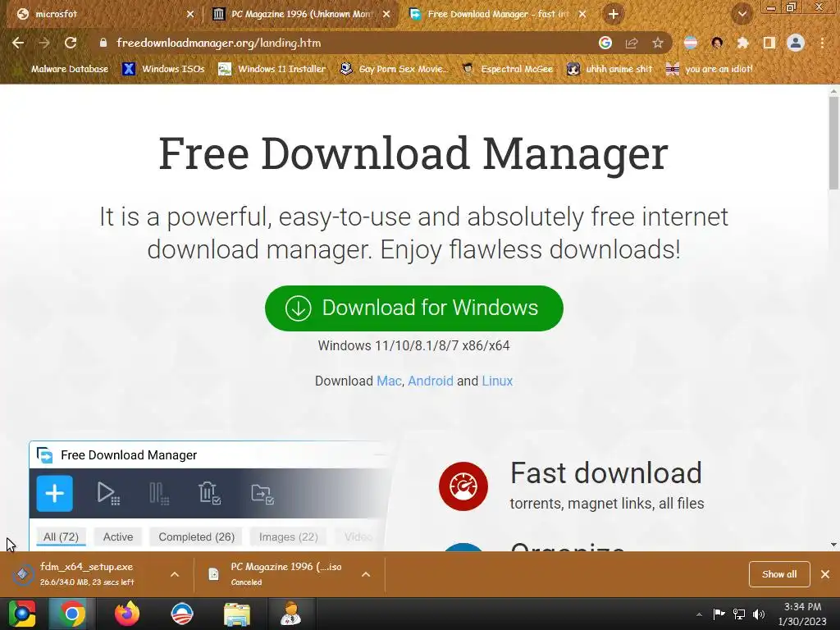Open the tab search dropdown arrow
Viewport: 840px width, 630px height.
(x=742, y=14)
